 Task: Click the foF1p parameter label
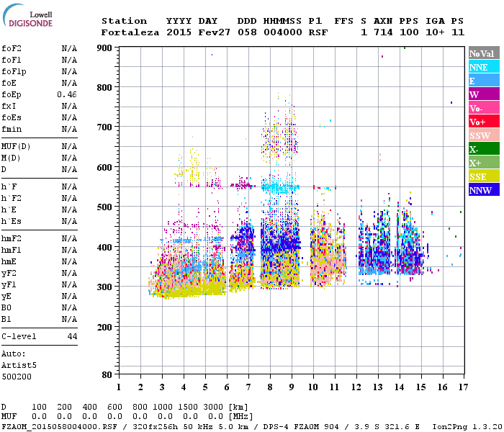coord(14,72)
